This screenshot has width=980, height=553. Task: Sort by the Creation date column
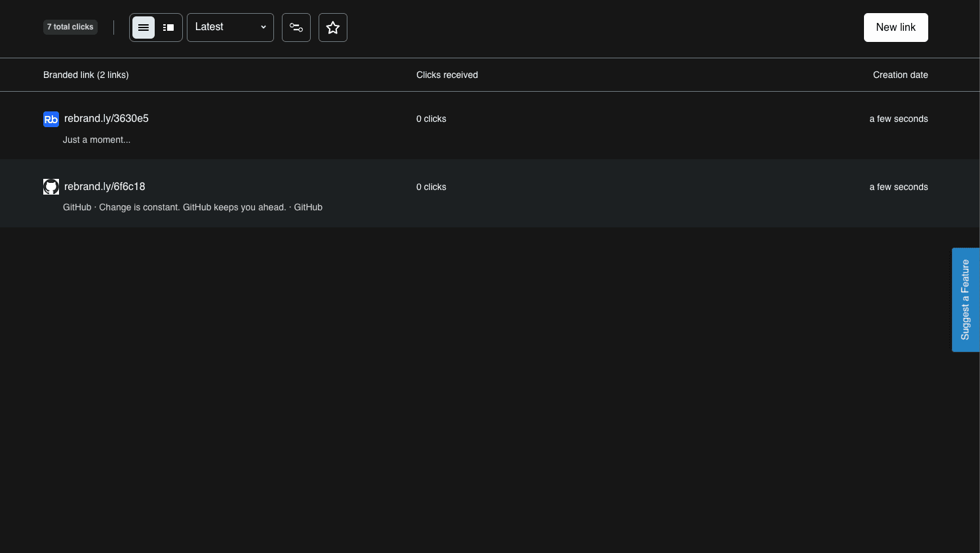pos(900,75)
